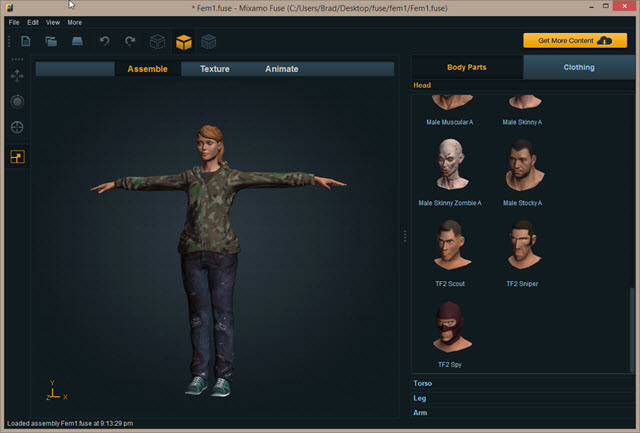This screenshot has height=433, width=640.
Task: Toggle the orange frame-view arrow tool
Action: click(x=17, y=157)
